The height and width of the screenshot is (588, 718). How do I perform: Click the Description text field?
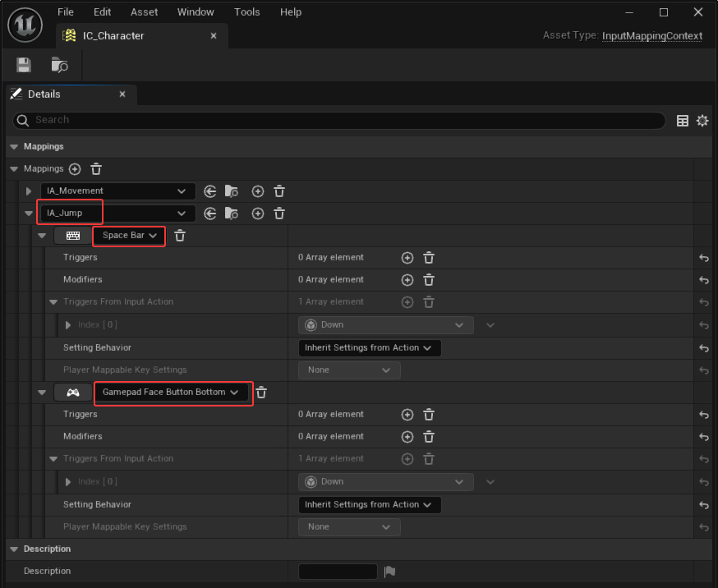tap(338, 571)
